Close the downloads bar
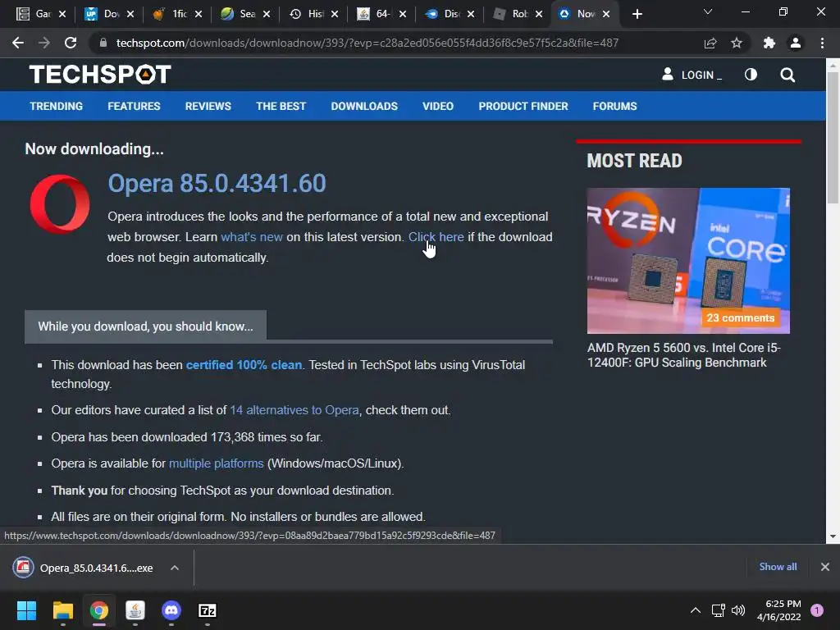This screenshot has width=840, height=630. [825, 567]
